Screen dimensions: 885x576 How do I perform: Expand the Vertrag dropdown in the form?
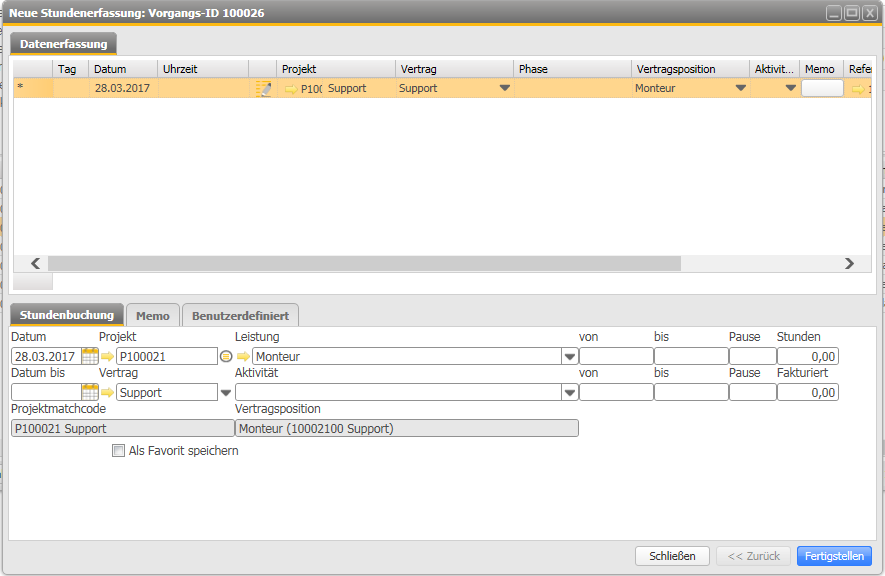click(x=225, y=392)
